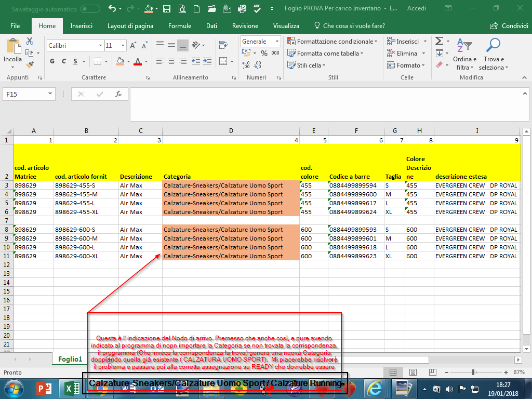Click the AutoSum sigma icon
The width and height of the screenshot is (532, 399).
(x=439, y=41)
